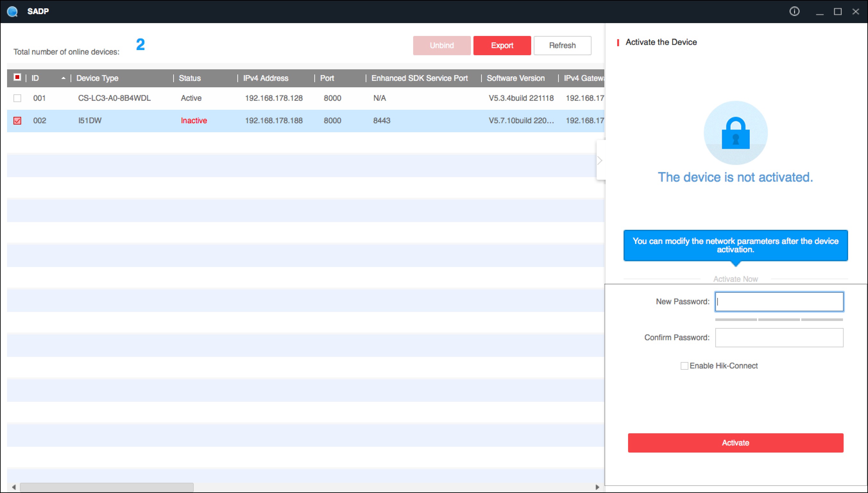Image resolution: width=868 pixels, height=493 pixels.
Task: Sort by Status column header
Action: point(190,78)
